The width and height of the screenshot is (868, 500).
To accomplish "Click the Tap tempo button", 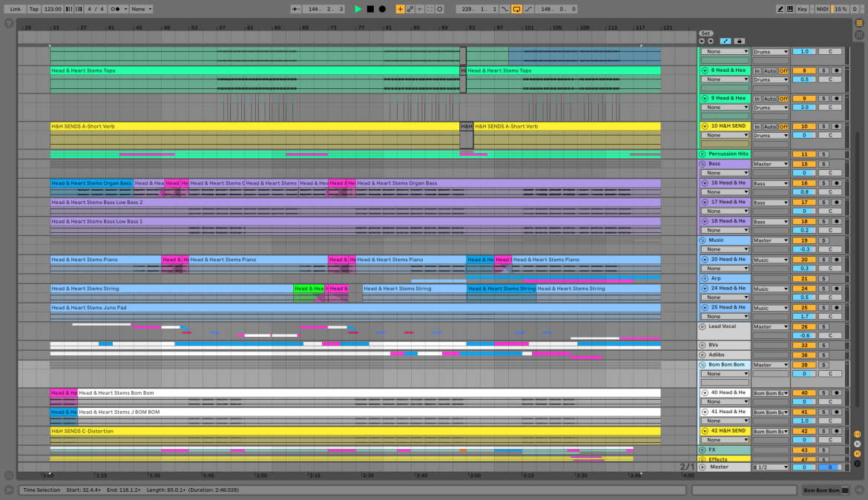I will tap(34, 9).
